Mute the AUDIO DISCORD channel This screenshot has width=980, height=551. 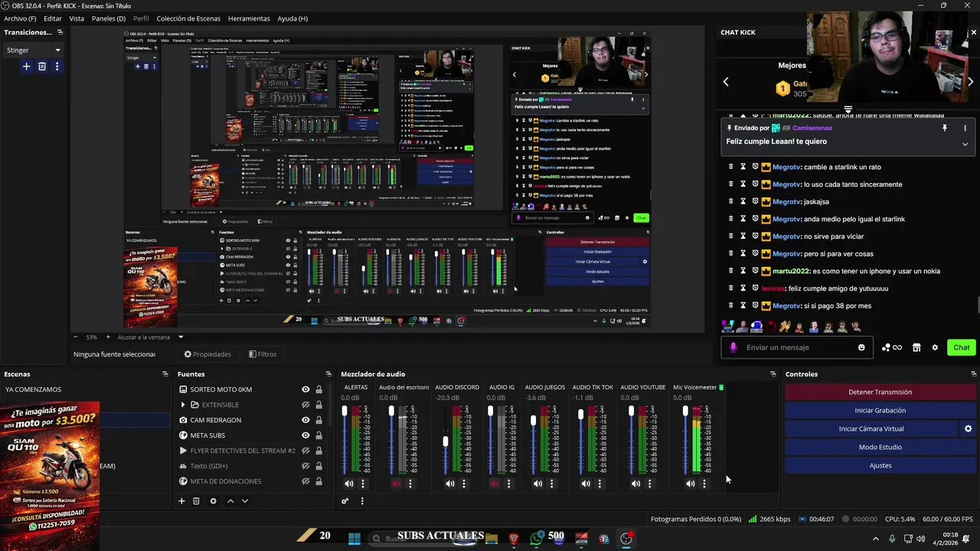tap(449, 484)
